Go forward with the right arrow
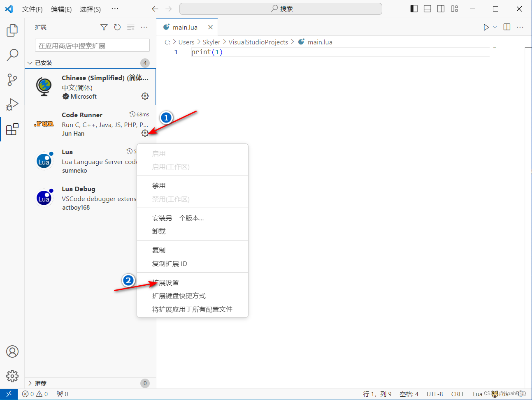This screenshot has width=532, height=400. [168, 9]
